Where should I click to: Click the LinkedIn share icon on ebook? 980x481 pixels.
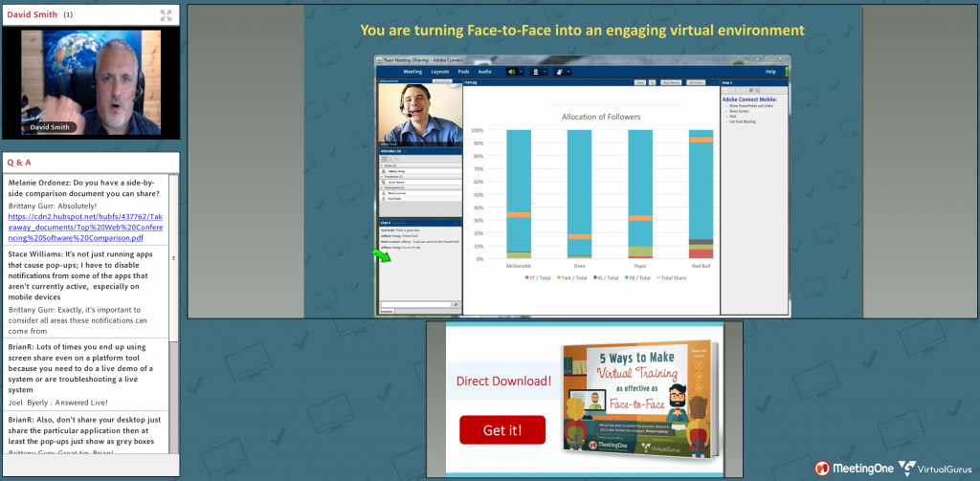click(700, 387)
